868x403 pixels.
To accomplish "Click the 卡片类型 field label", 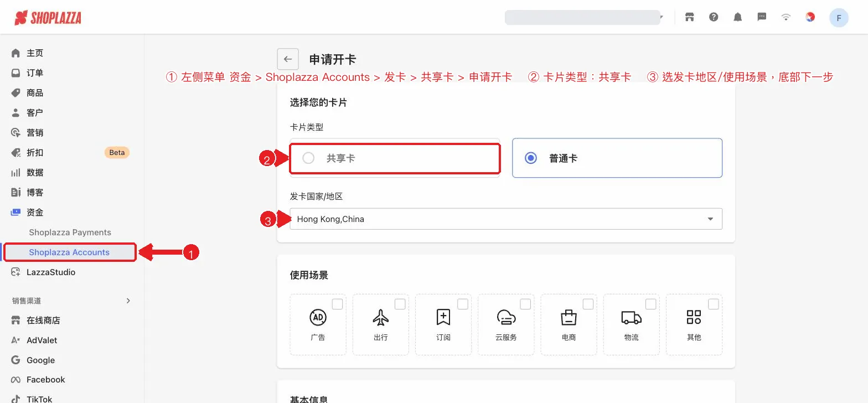I will coord(307,127).
